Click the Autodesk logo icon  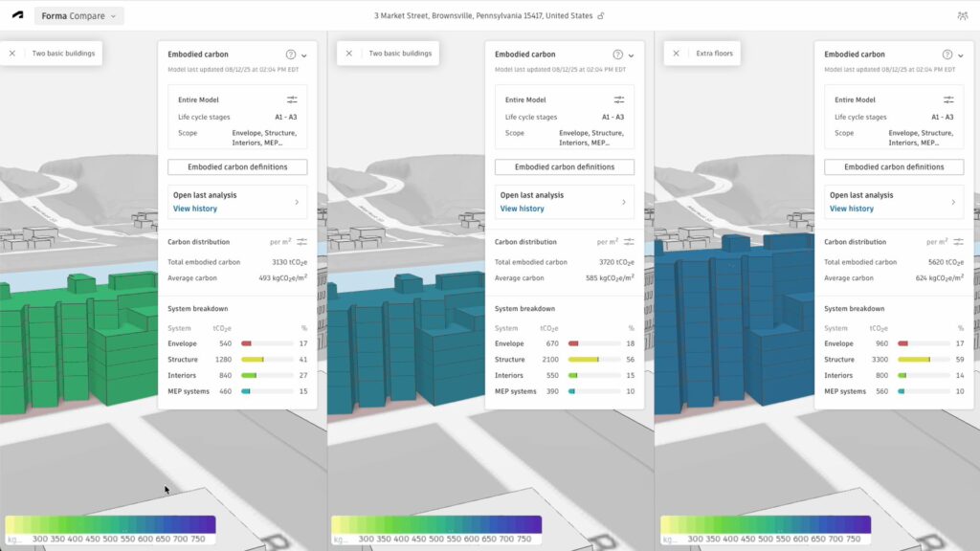click(x=18, y=16)
